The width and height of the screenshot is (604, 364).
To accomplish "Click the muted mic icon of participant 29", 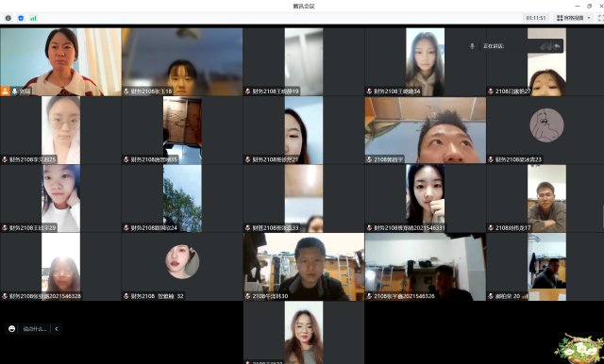I will tap(5, 228).
